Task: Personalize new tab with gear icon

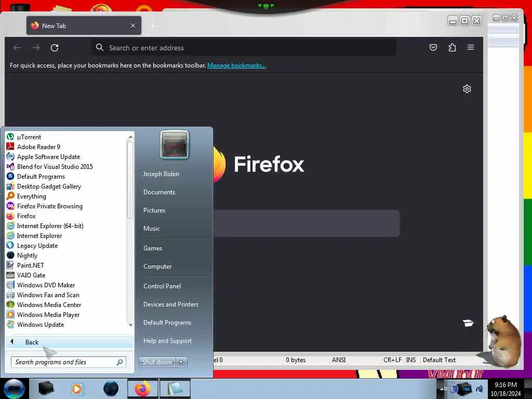Action: pyautogui.click(x=467, y=89)
